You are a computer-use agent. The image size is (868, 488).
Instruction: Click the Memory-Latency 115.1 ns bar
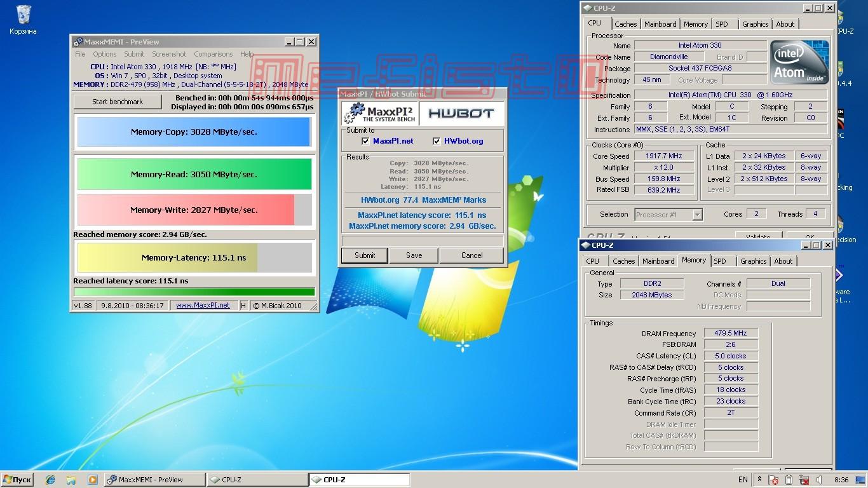click(194, 258)
